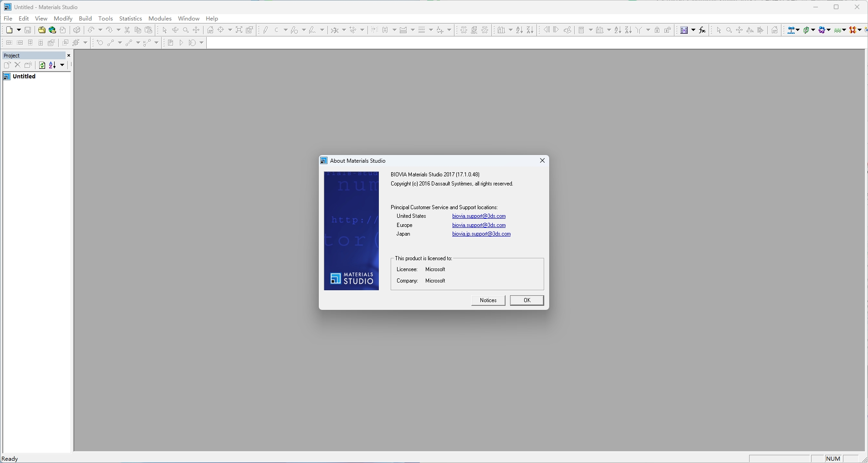The height and width of the screenshot is (463, 868).
Task: Click the Undo arrow icon
Action: [91, 30]
